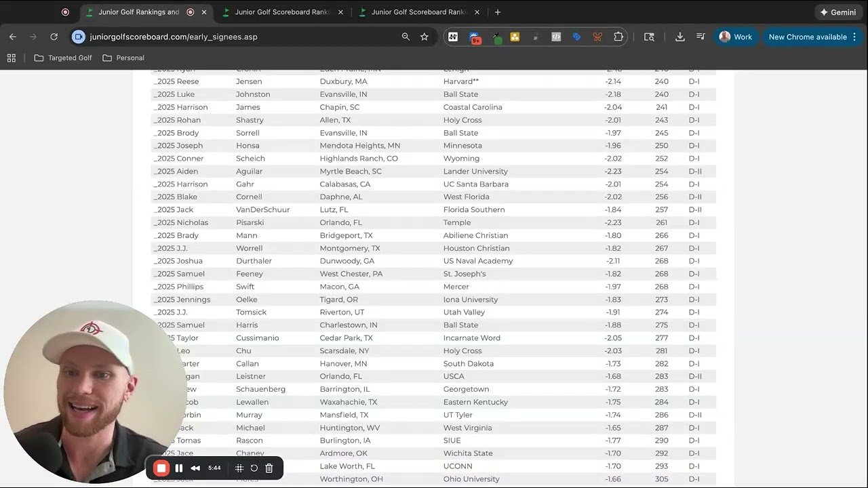Viewport: 868px width, 488px height.
Task: Click the Harvard** college cell
Action: [461, 81]
